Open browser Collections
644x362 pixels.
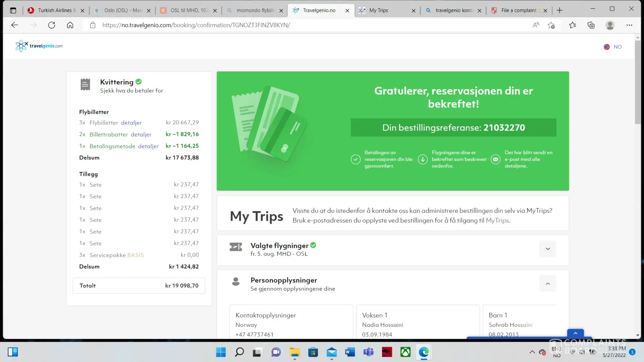(x=591, y=25)
